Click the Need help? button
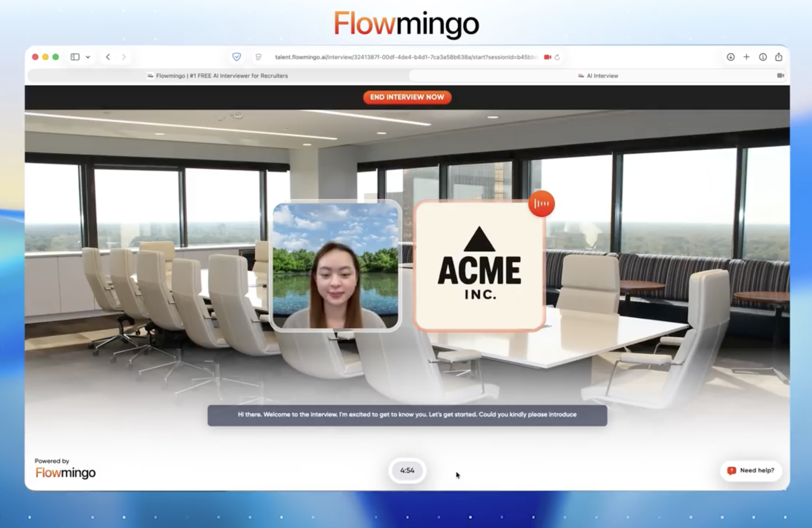 click(x=751, y=471)
